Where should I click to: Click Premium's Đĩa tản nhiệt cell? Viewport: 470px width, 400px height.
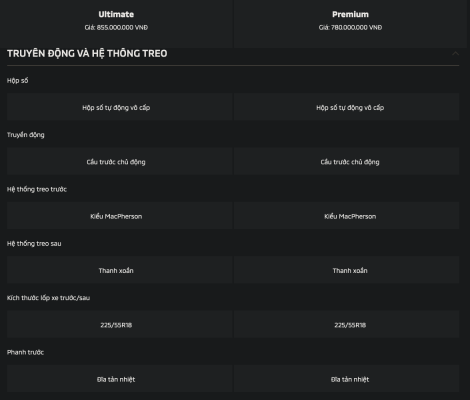tap(347, 378)
